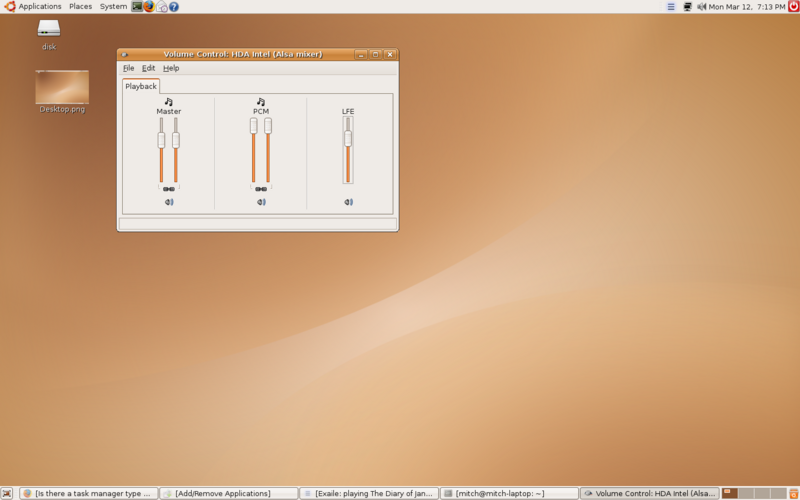Click the Volume Control window title bar
800x500 pixels.
click(x=243, y=54)
